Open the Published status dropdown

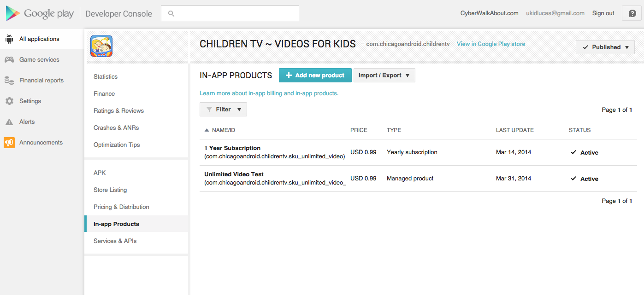coord(605,47)
